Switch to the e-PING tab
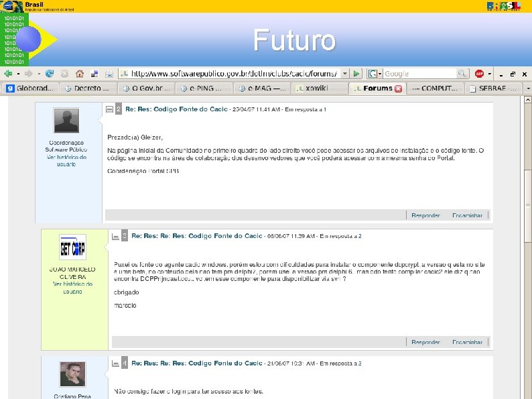 click(205, 89)
